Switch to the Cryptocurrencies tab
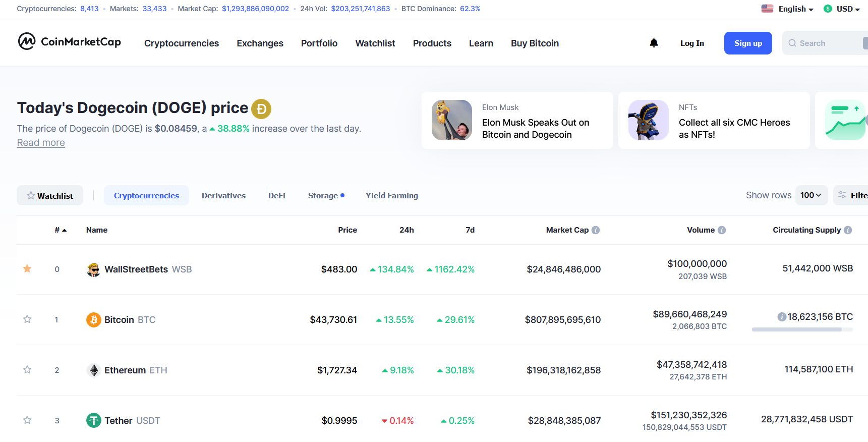 [x=146, y=195]
